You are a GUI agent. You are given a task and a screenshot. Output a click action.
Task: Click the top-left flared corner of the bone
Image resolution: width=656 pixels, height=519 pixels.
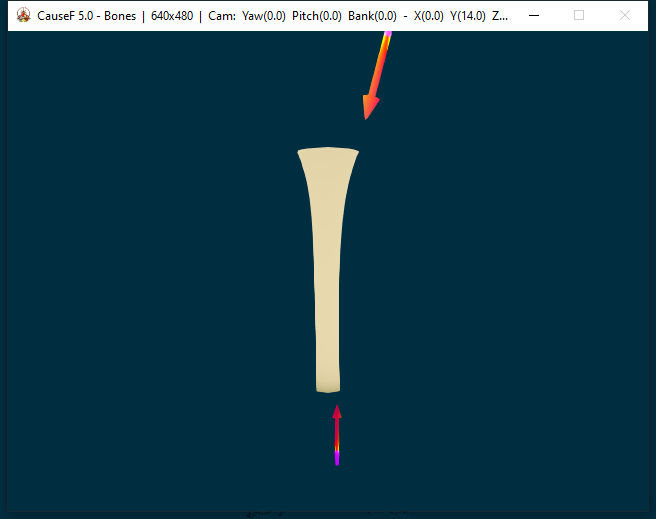tap(302, 154)
